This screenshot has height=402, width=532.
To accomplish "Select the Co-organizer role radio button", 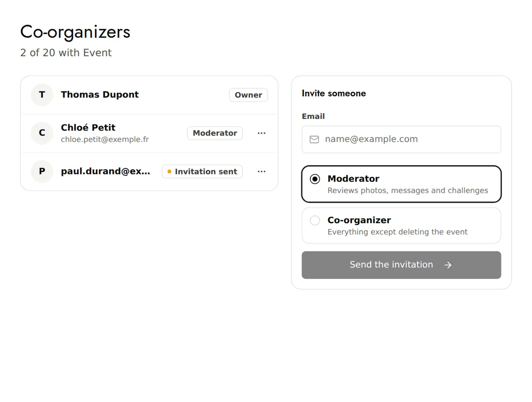I will pyautogui.click(x=315, y=221).
